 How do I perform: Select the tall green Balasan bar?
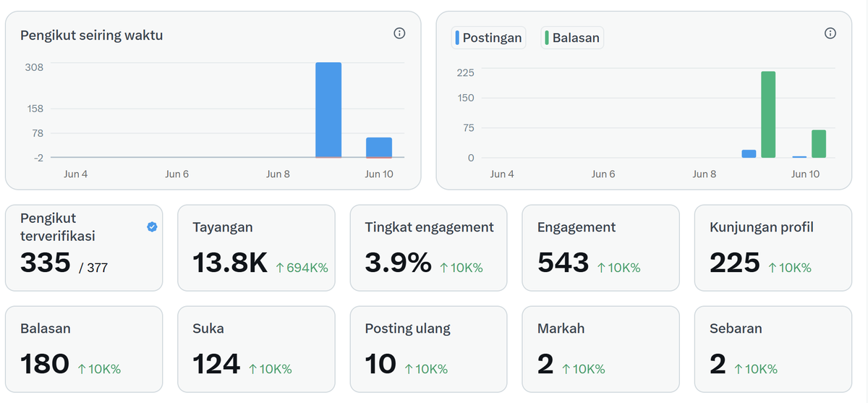(768, 114)
